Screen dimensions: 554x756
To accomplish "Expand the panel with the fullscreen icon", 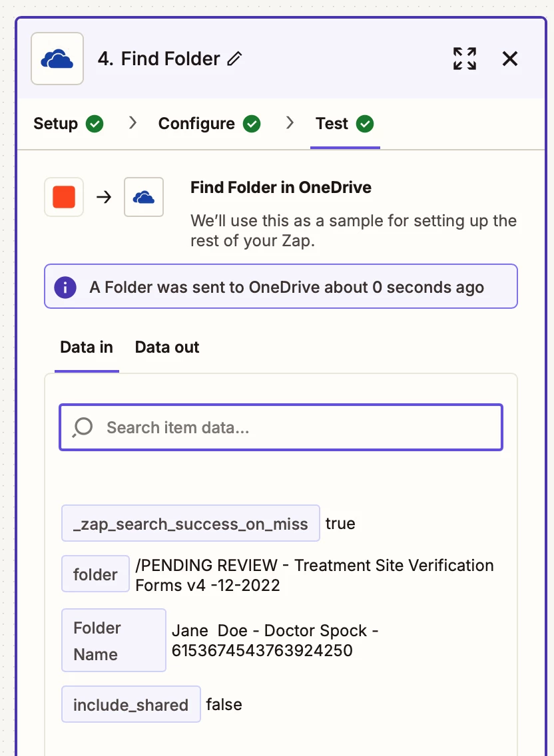I will 465,59.
